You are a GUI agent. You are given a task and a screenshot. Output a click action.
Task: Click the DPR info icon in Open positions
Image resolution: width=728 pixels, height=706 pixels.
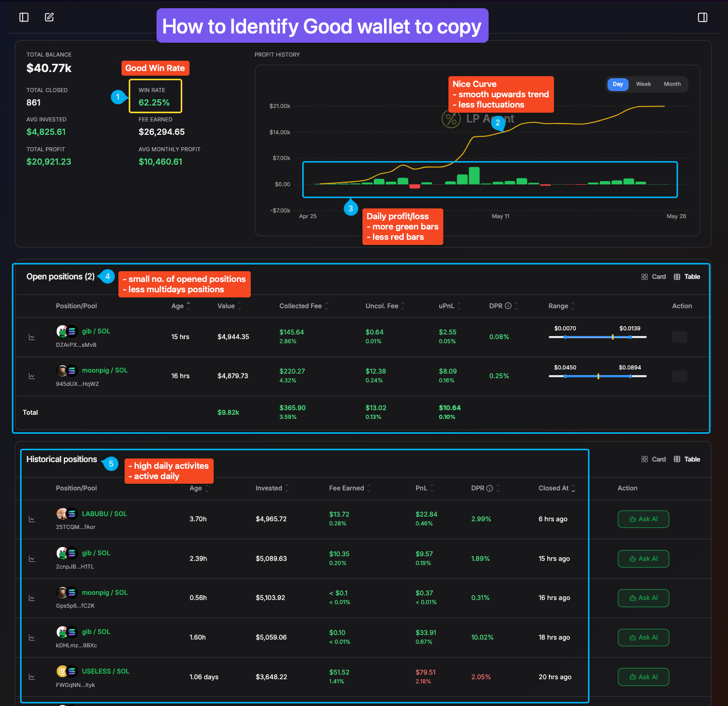[x=508, y=306]
